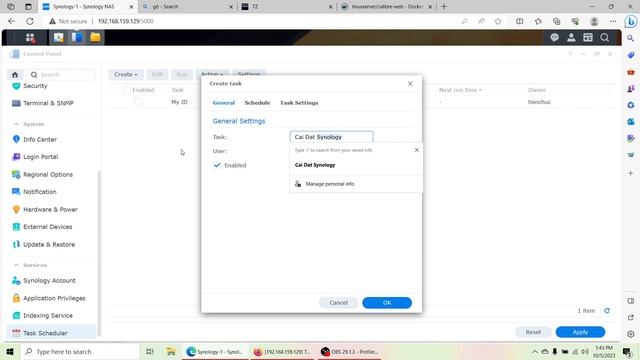The image size is (640, 360).
Task: Choose Cai Dat Synology autofill suggestion
Action: (315, 165)
